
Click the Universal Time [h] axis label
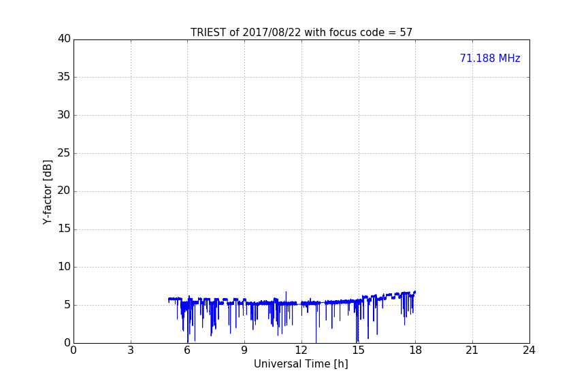[x=301, y=364]
